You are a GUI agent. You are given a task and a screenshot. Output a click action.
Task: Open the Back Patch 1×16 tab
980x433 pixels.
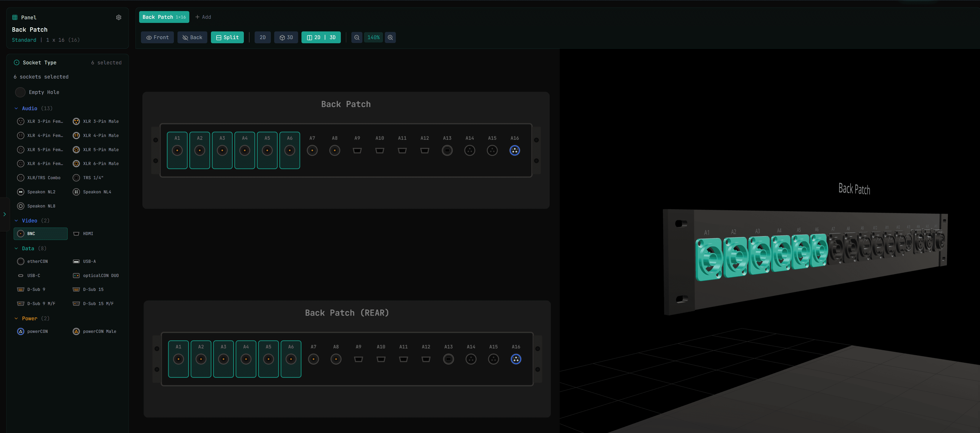(164, 17)
